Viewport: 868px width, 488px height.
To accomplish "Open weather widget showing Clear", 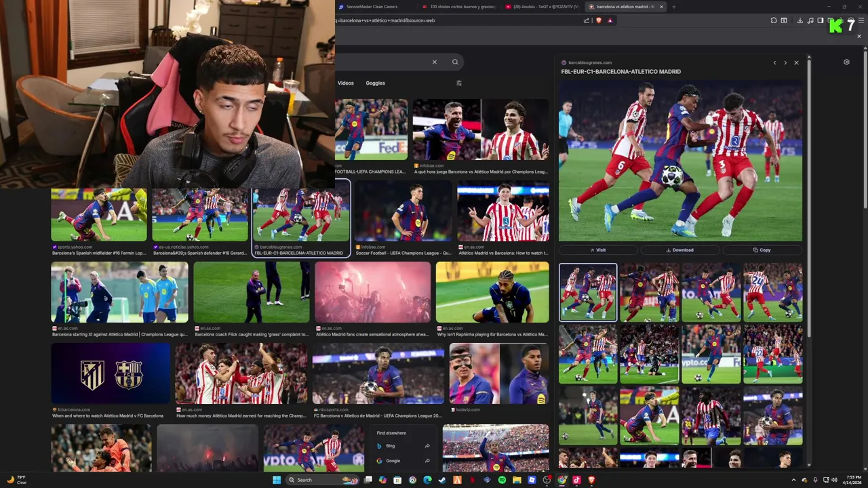I will pos(17,480).
